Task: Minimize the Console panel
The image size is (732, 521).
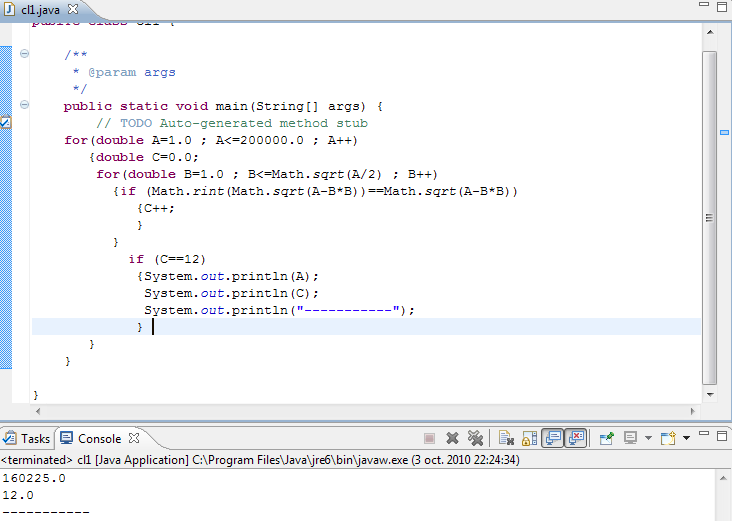Action: click(704, 434)
